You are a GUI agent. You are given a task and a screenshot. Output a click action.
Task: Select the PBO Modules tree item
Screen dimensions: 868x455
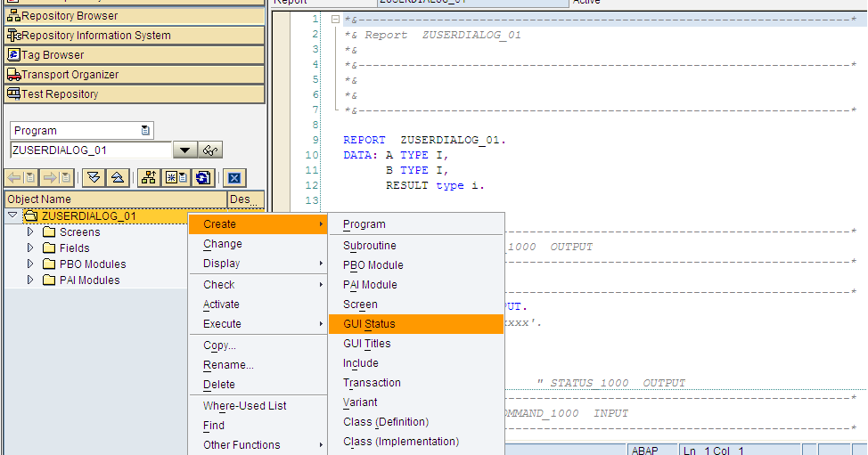tap(93, 264)
